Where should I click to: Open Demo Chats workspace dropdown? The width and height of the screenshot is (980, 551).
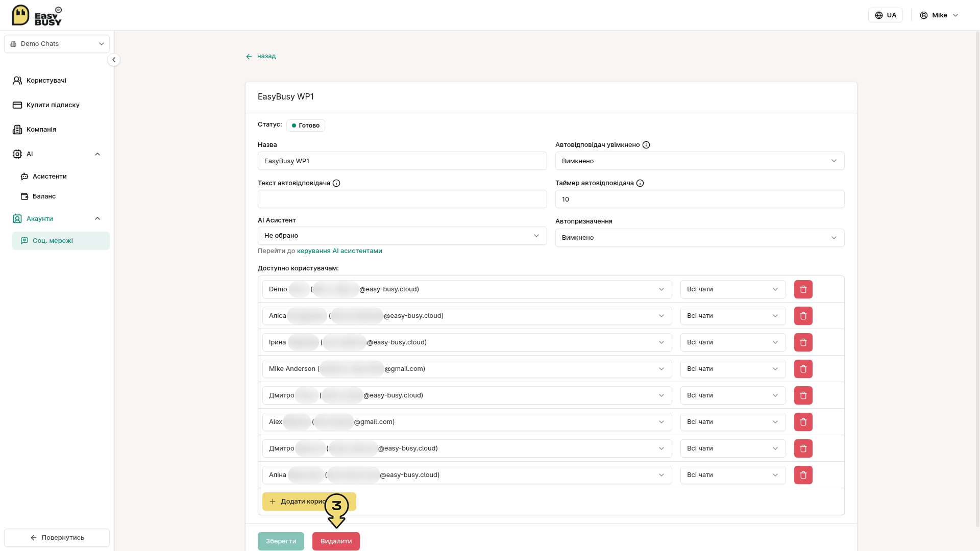(57, 44)
